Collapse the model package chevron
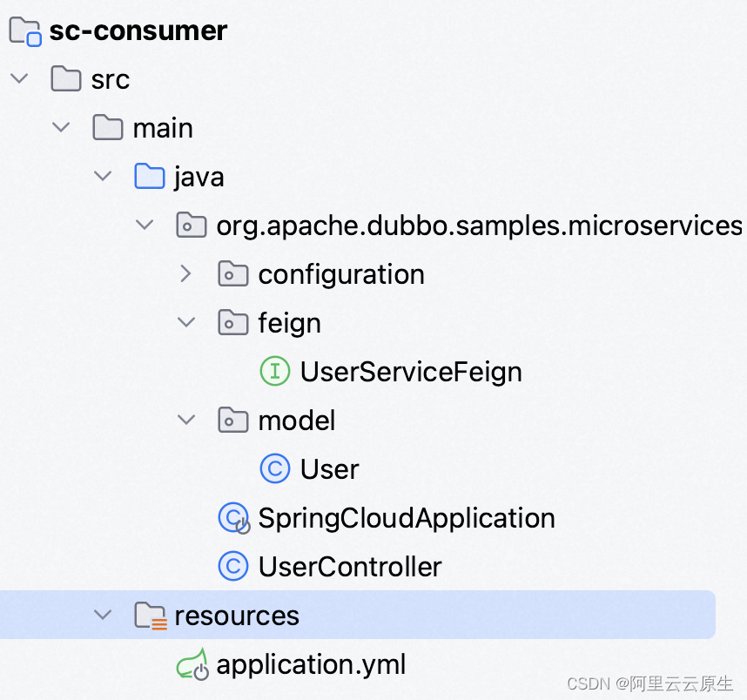The height and width of the screenshot is (700, 747). tap(186, 420)
